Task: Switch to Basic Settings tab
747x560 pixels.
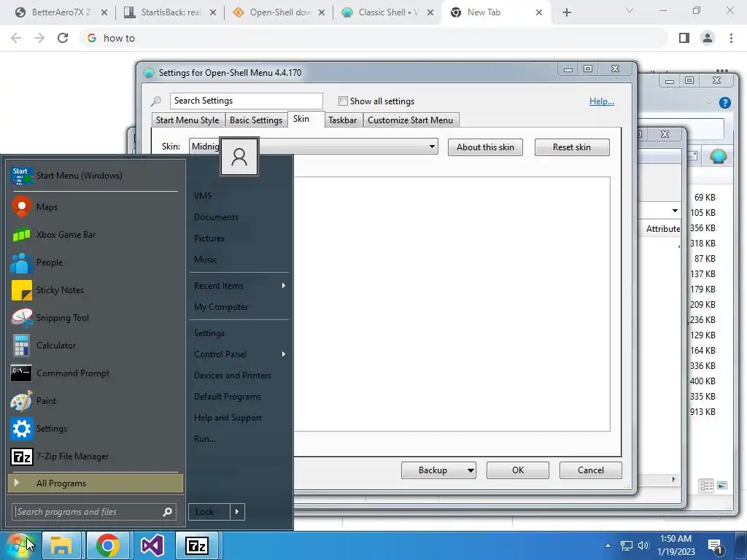Action: pyautogui.click(x=256, y=120)
